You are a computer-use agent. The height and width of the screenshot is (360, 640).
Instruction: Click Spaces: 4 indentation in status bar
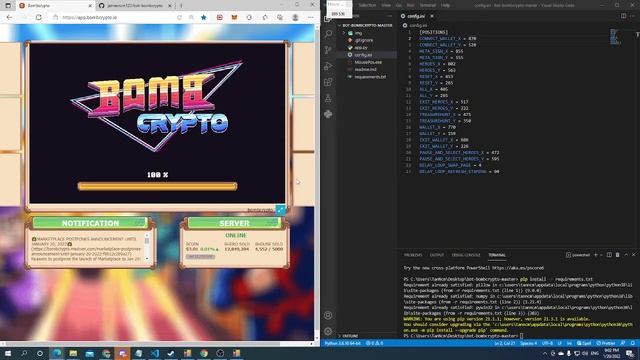(529, 343)
